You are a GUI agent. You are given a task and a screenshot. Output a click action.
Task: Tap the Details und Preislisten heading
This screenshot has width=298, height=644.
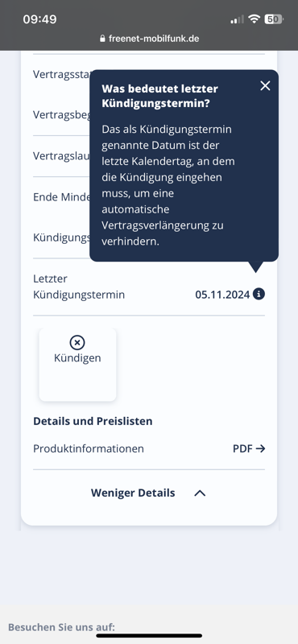[93, 421]
